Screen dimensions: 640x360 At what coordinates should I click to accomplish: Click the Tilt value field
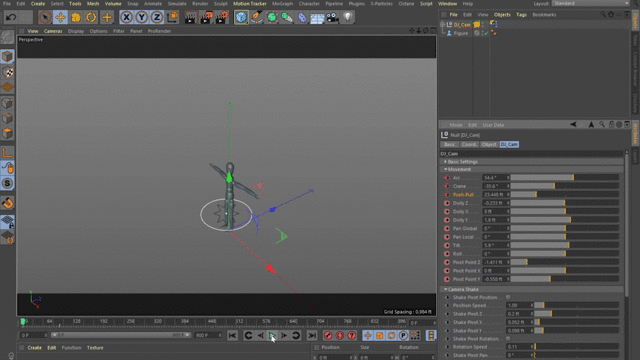494,245
